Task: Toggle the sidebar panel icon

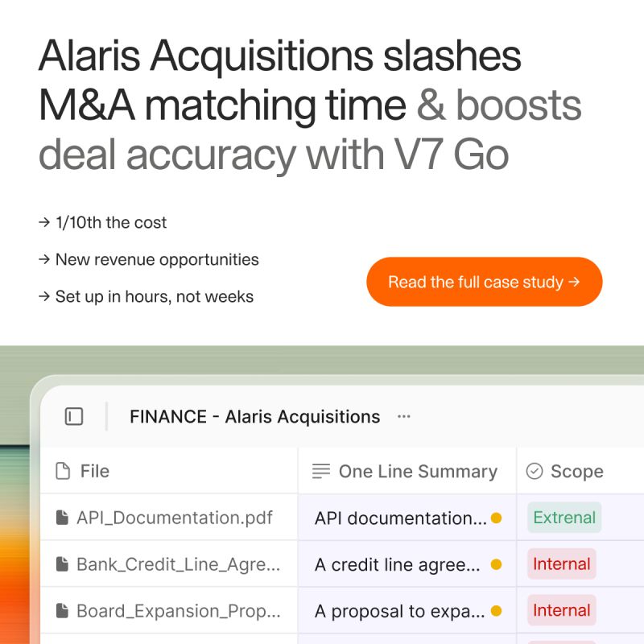Action: pyautogui.click(x=74, y=416)
